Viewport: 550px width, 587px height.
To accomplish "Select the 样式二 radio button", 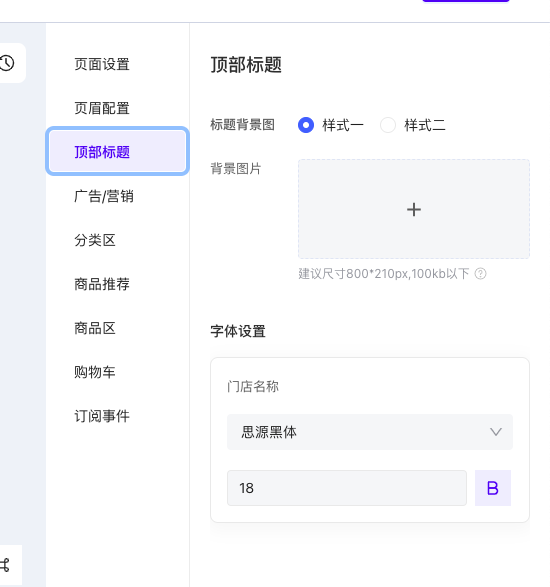I will click(x=388, y=125).
